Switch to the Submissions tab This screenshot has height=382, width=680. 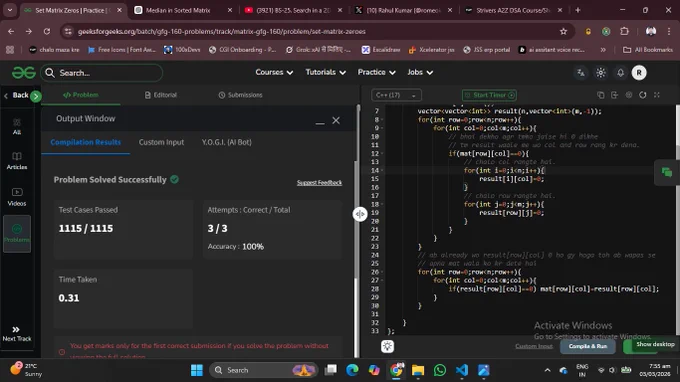(240, 95)
